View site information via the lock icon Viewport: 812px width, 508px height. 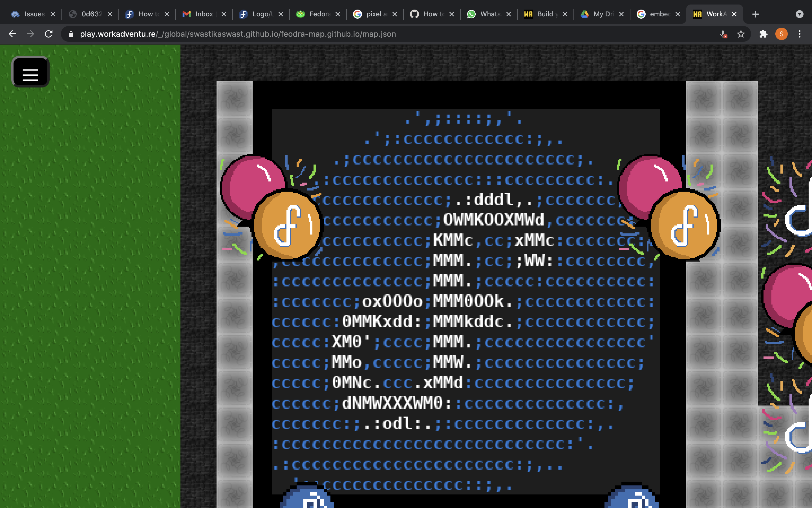71,34
